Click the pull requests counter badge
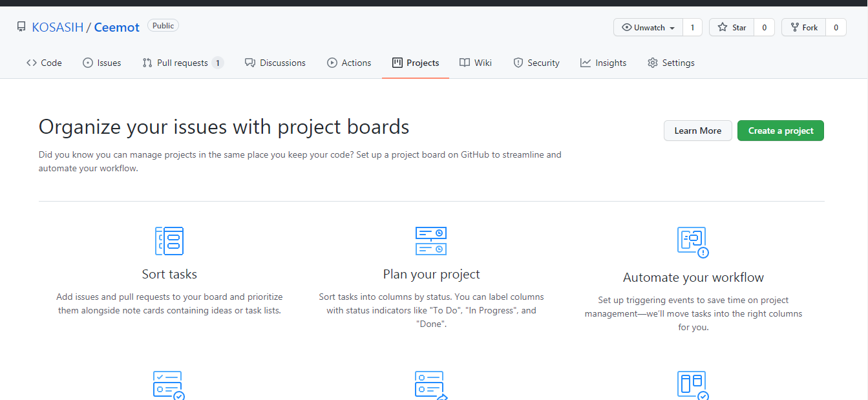The height and width of the screenshot is (400, 868). 218,63
